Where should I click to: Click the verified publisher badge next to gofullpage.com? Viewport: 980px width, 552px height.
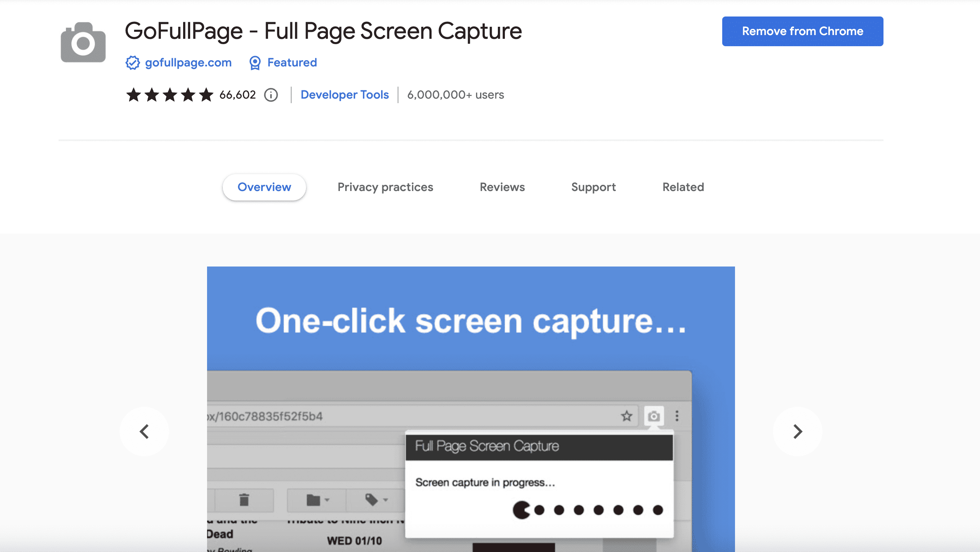tap(133, 62)
